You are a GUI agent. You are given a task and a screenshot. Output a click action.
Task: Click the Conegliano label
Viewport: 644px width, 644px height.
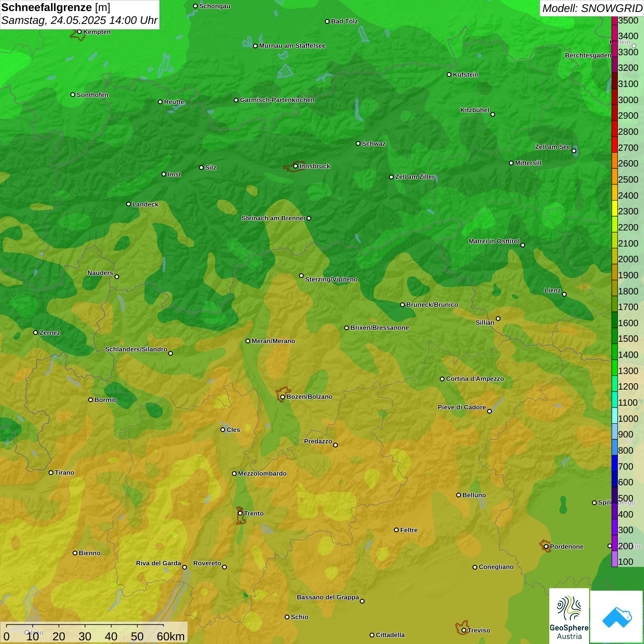tap(496, 567)
